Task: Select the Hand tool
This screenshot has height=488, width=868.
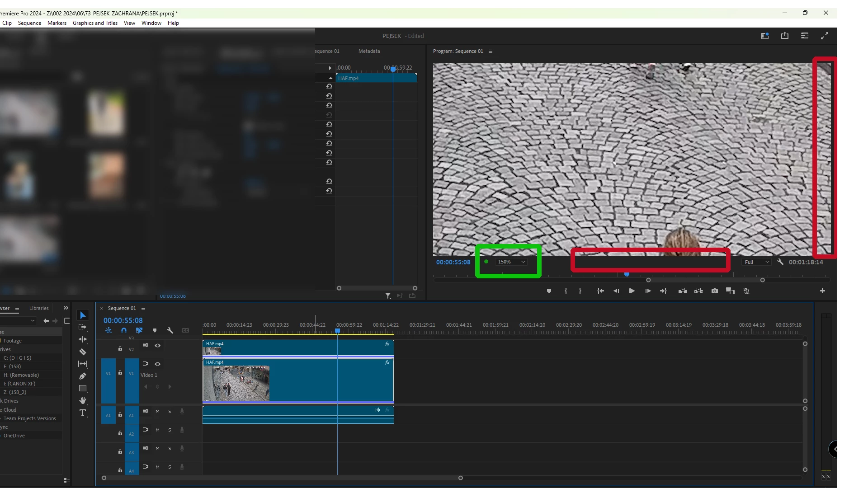Action: coord(83,400)
